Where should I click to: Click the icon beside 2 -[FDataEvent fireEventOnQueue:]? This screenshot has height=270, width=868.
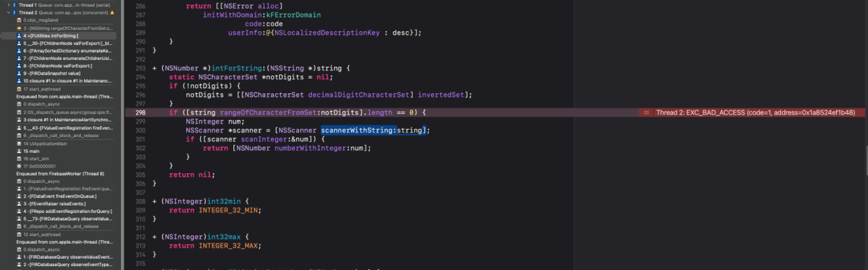pos(19,196)
